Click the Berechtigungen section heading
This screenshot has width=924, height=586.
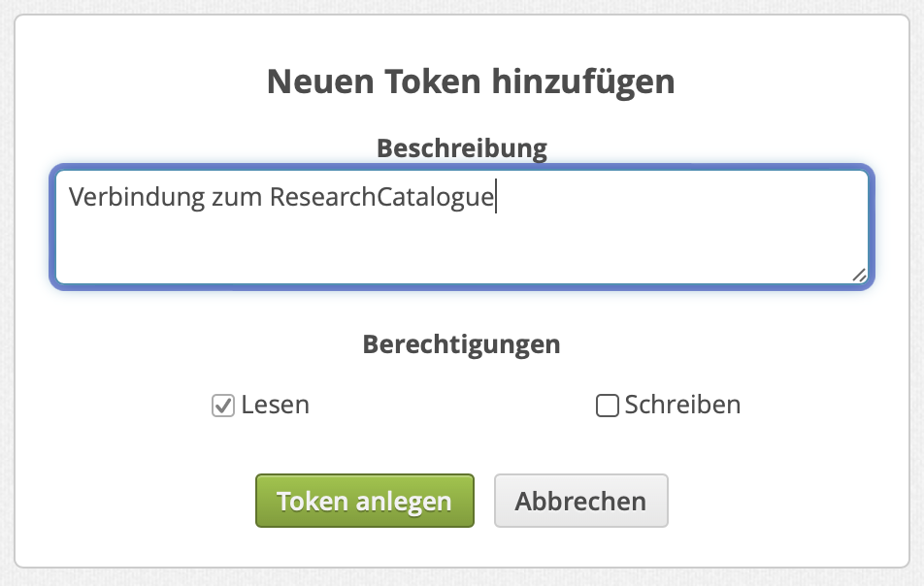tap(462, 344)
